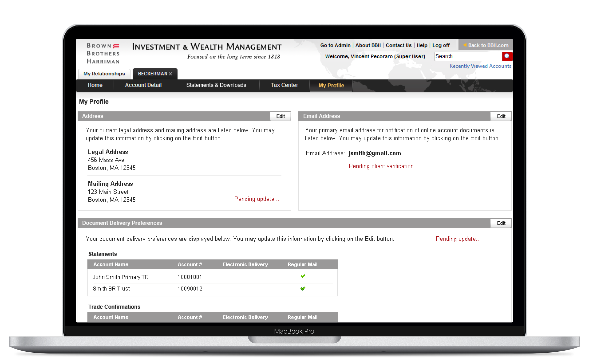Go to the Home navigation item
The height and width of the screenshot is (364, 589).
(95, 85)
